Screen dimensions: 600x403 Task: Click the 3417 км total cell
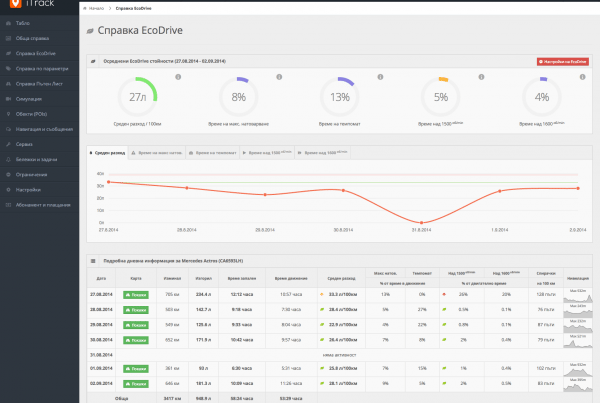click(172, 398)
